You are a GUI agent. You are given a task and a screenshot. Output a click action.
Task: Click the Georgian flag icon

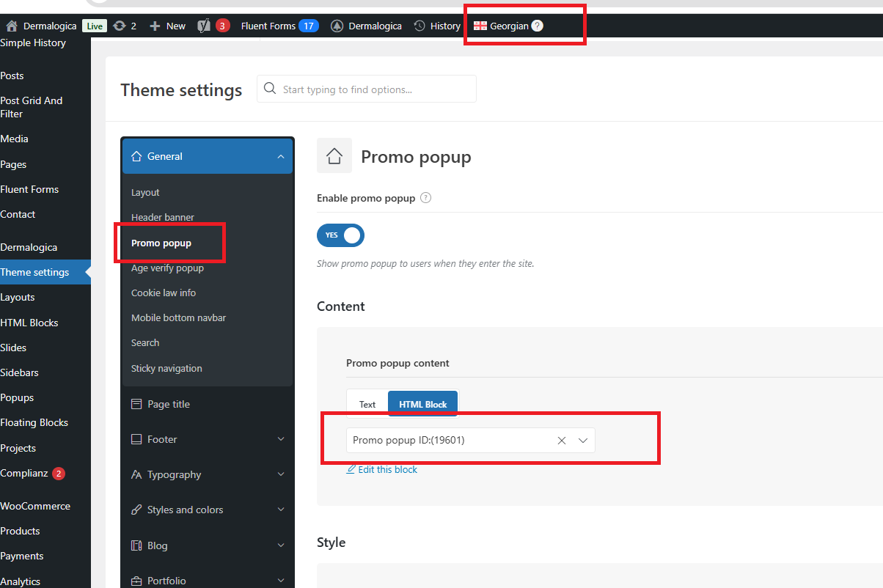pyautogui.click(x=480, y=26)
